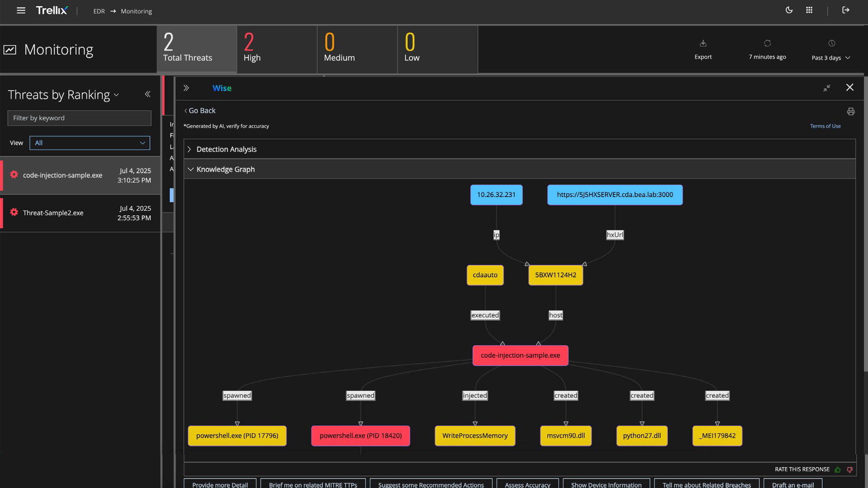Click the Terms of Use link

825,126
